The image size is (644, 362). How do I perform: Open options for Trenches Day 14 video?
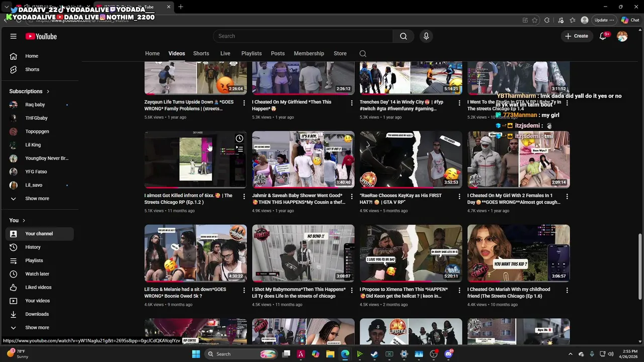(459, 103)
